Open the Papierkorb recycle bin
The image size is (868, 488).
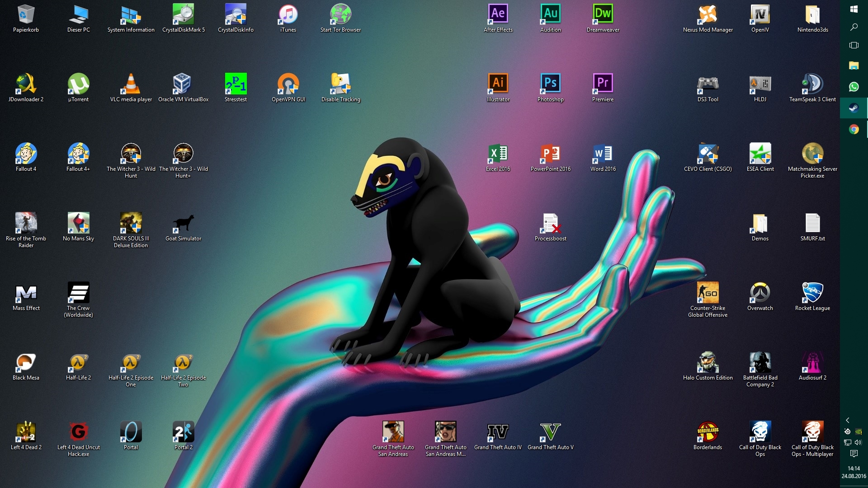(x=26, y=14)
